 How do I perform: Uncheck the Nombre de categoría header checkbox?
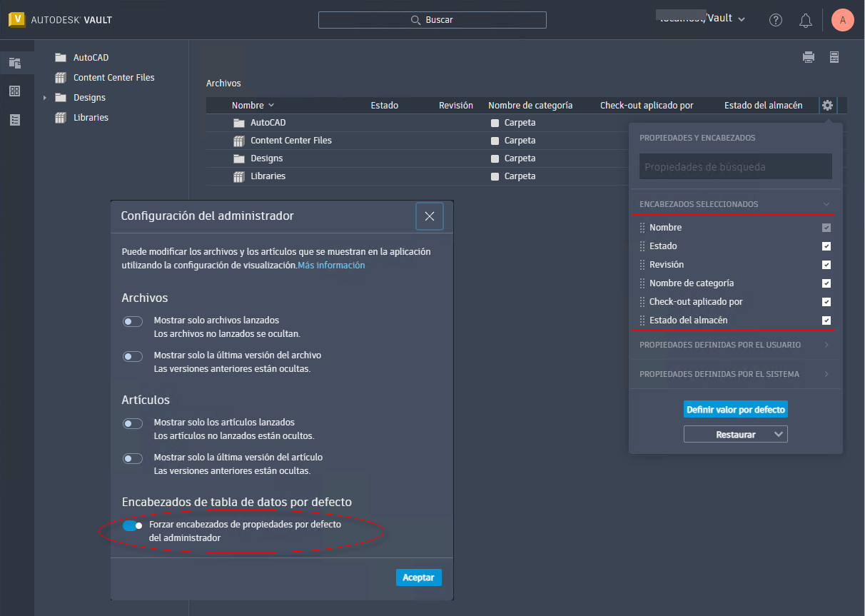826,283
